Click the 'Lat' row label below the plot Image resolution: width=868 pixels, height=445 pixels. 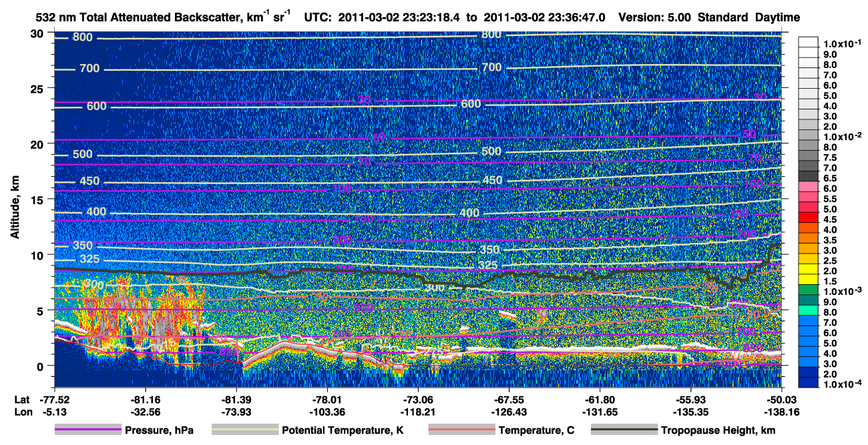tap(22, 399)
